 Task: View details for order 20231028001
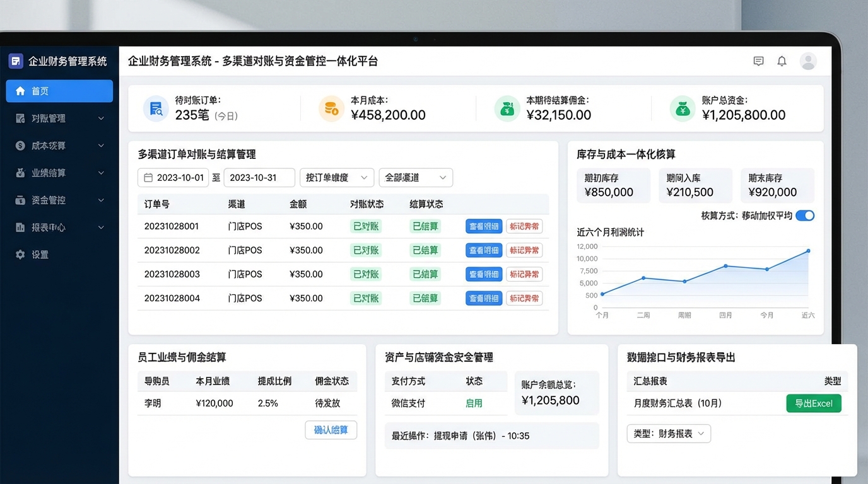pyautogui.click(x=483, y=226)
